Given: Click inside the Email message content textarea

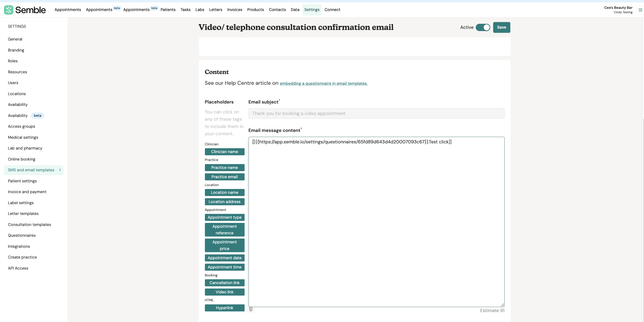Looking at the screenshot, I should 376,222.
